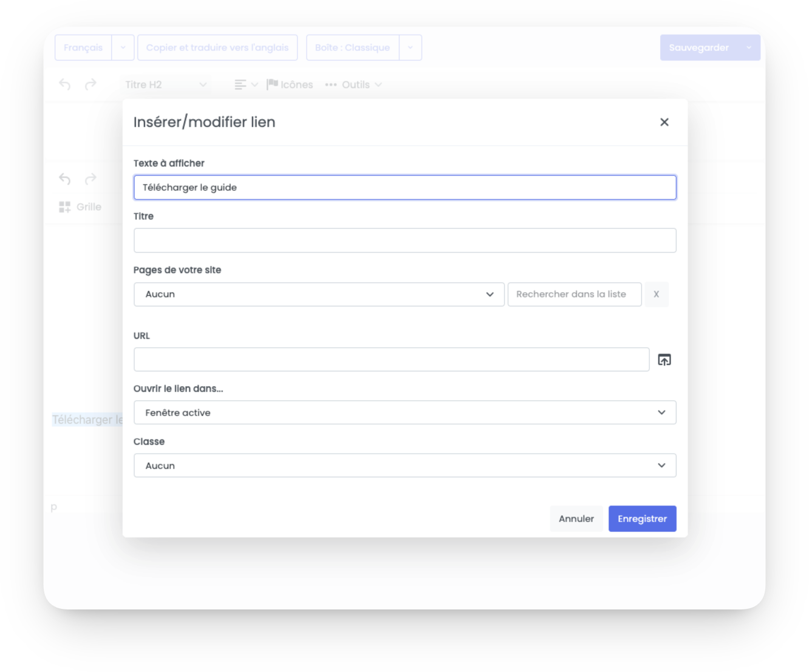Screen dimensions: 809x672
Task: Click into the URL input field
Action: coord(391,359)
